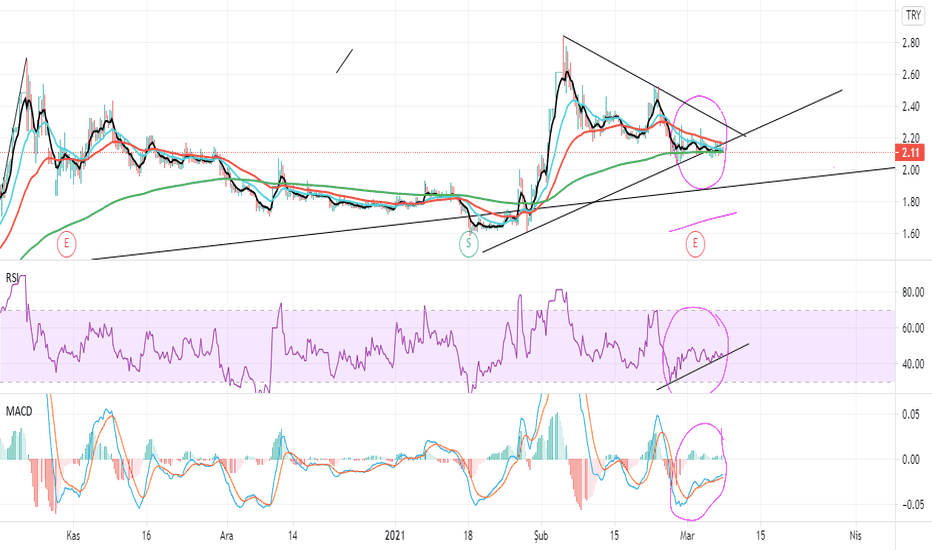This screenshot has width=932, height=550.
Task: Click the red E earnings marker near Kas
Action: coord(67,243)
